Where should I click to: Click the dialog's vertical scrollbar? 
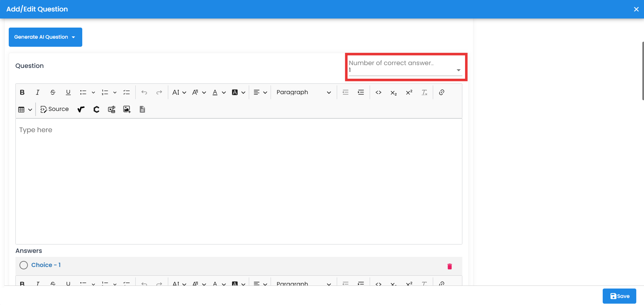pyautogui.click(x=643, y=71)
